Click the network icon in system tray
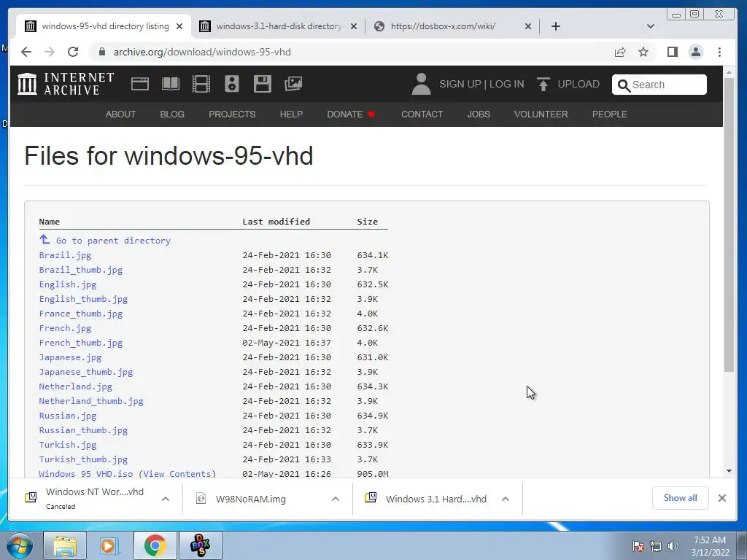Screen dimensions: 747x560 [x=656, y=546]
